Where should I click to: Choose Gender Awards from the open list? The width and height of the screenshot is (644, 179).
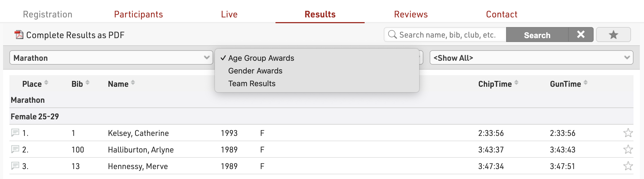click(x=255, y=71)
